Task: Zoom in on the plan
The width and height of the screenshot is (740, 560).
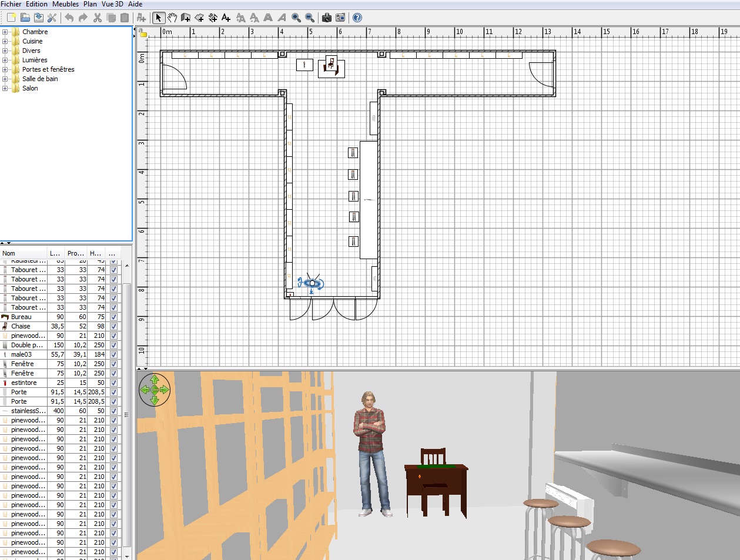Action: (296, 18)
